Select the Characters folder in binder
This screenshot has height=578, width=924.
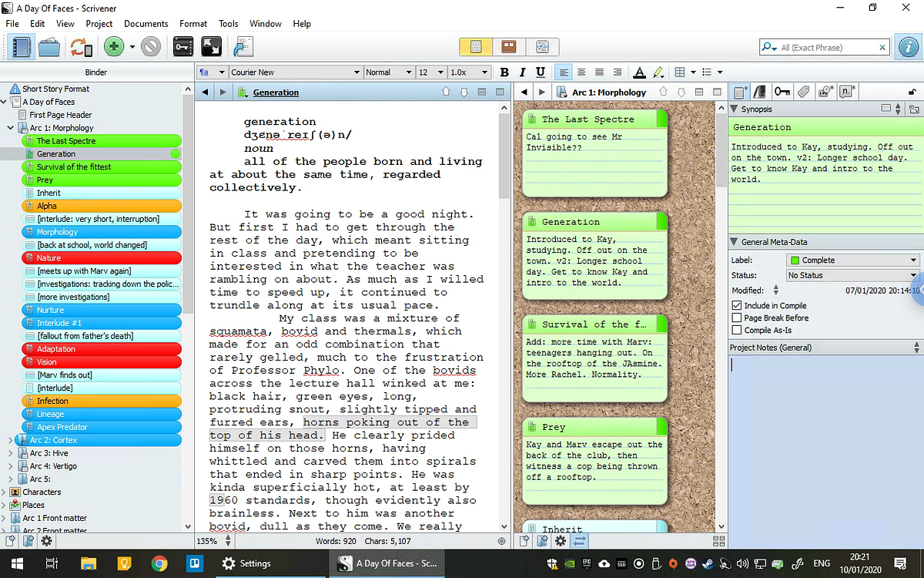click(x=42, y=492)
